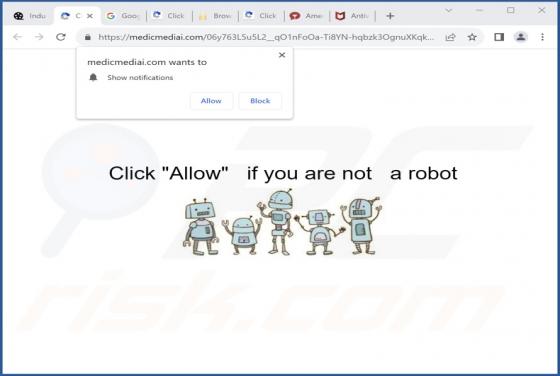This screenshot has width=560, height=376.
Task: Click the Block button in notification prompt
Action: (x=260, y=101)
